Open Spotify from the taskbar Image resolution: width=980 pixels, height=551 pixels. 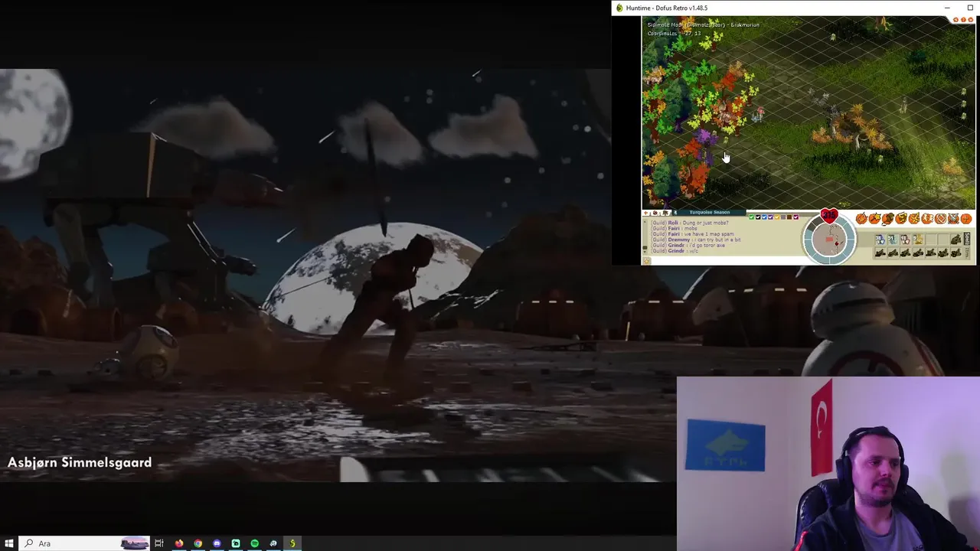(x=255, y=543)
